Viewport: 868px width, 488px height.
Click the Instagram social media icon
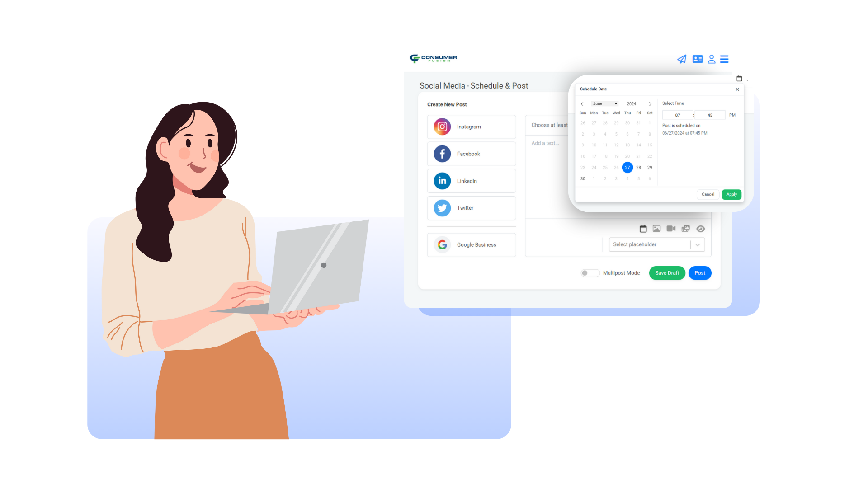click(442, 127)
